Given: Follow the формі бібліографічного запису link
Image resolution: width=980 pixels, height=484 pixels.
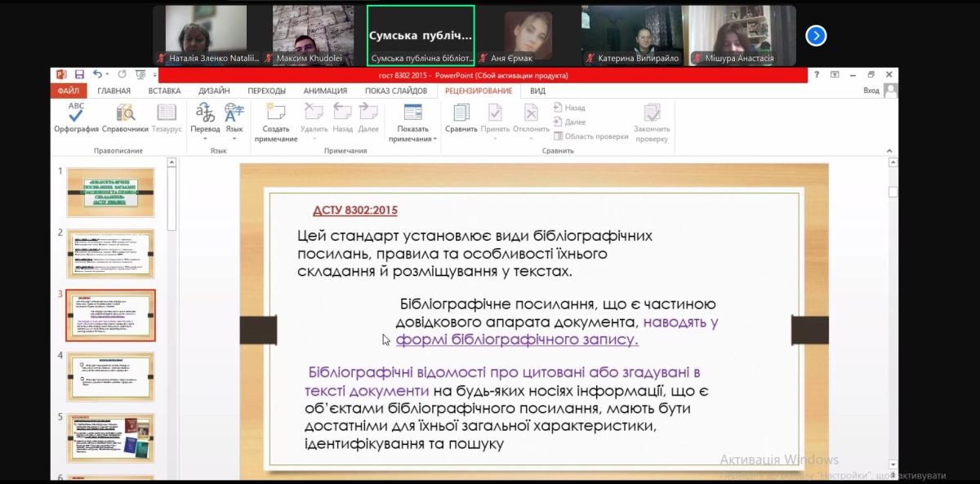Looking at the screenshot, I should click(x=516, y=340).
